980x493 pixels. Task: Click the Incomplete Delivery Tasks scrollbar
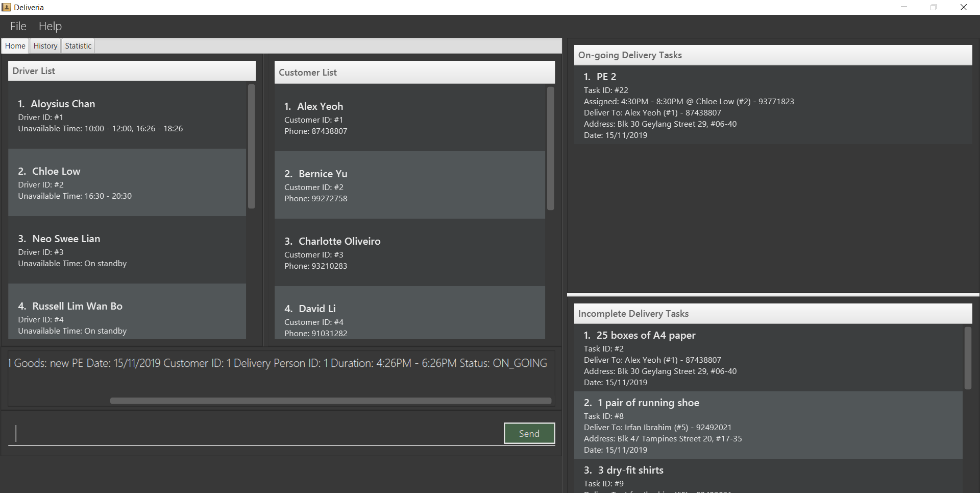pos(968,358)
